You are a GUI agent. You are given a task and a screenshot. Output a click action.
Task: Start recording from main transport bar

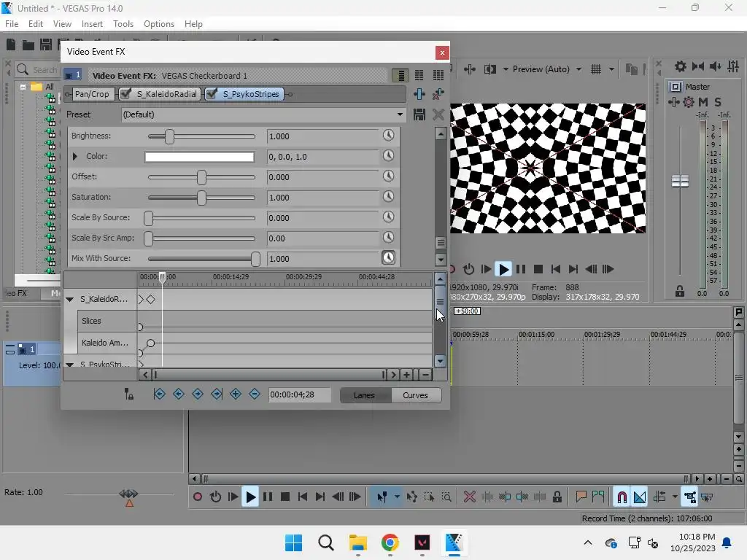click(197, 497)
